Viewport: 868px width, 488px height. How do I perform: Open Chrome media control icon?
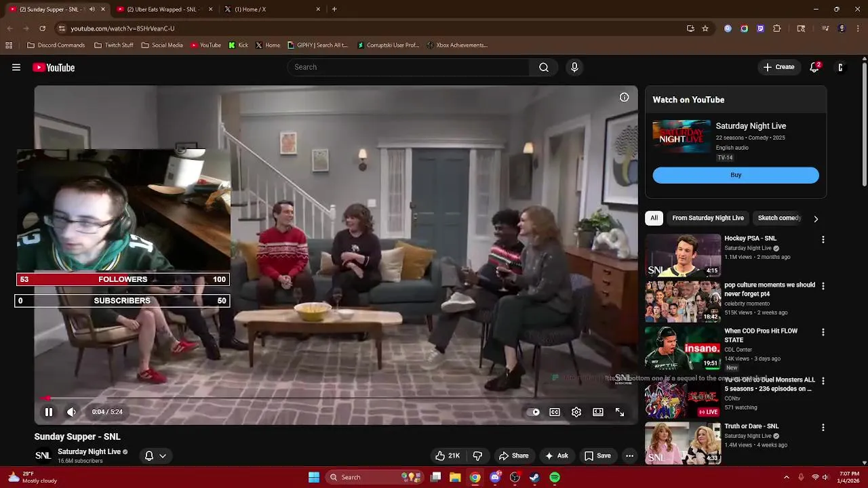coord(825,28)
